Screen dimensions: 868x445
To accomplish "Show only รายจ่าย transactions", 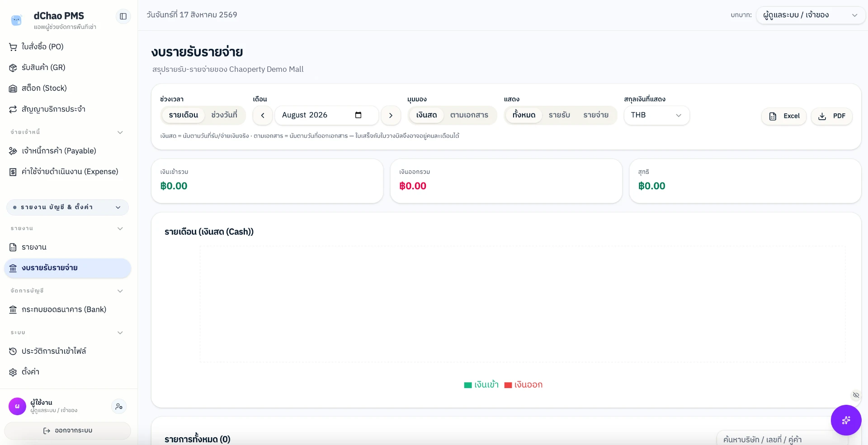I will pyautogui.click(x=596, y=115).
